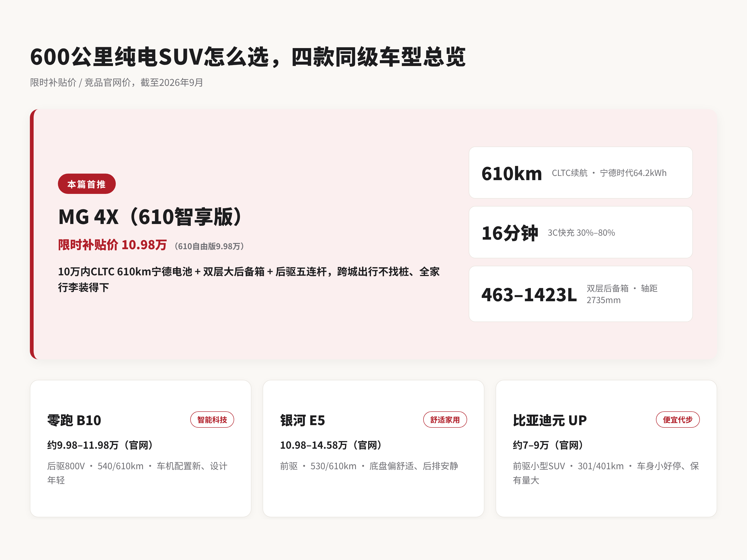This screenshot has height=560, width=747.
Task: Select the 'CLTC续航 · 宁德时代64.2kWh' label
Action: tap(609, 173)
